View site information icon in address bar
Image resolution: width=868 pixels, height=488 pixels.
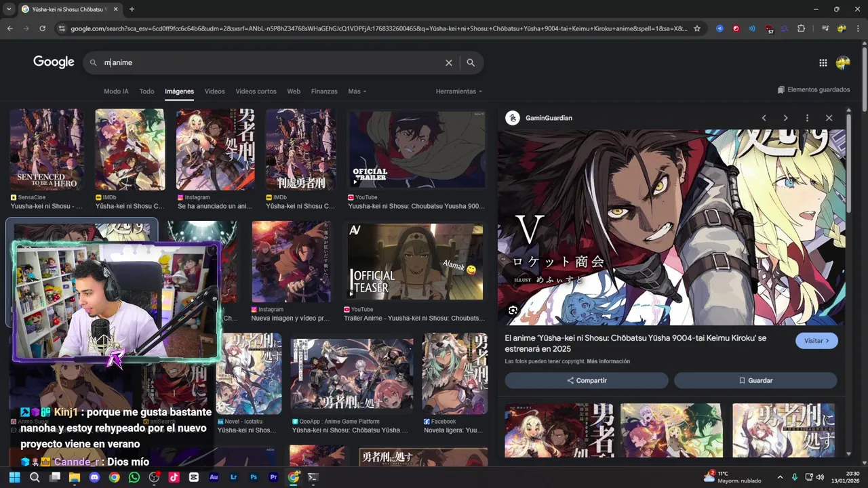click(x=62, y=28)
